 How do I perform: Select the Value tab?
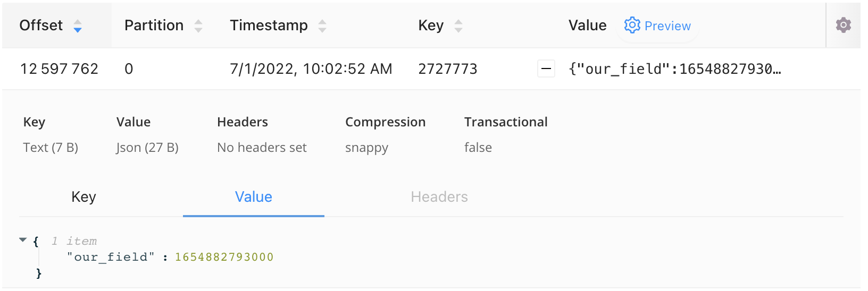pyautogui.click(x=254, y=197)
